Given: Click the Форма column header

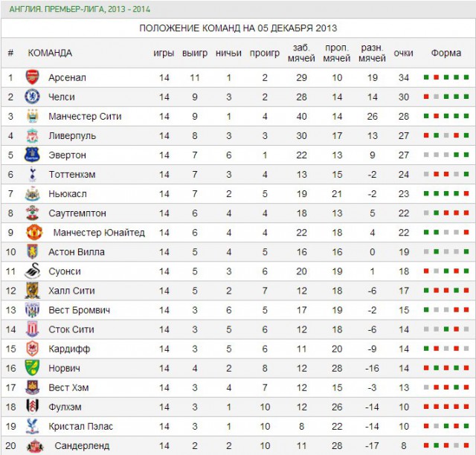Looking at the screenshot, I should 446,53.
